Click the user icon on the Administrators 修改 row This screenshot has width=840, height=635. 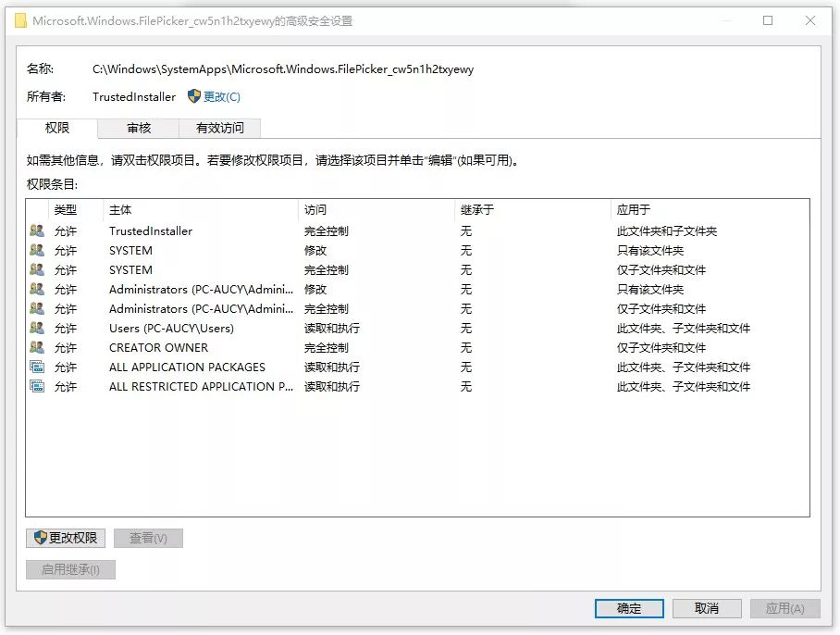37,290
